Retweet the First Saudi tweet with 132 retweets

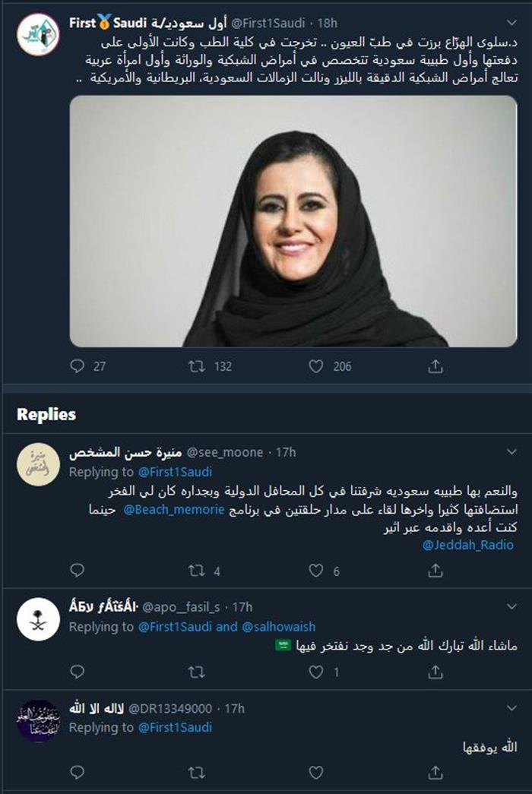point(197,365)
